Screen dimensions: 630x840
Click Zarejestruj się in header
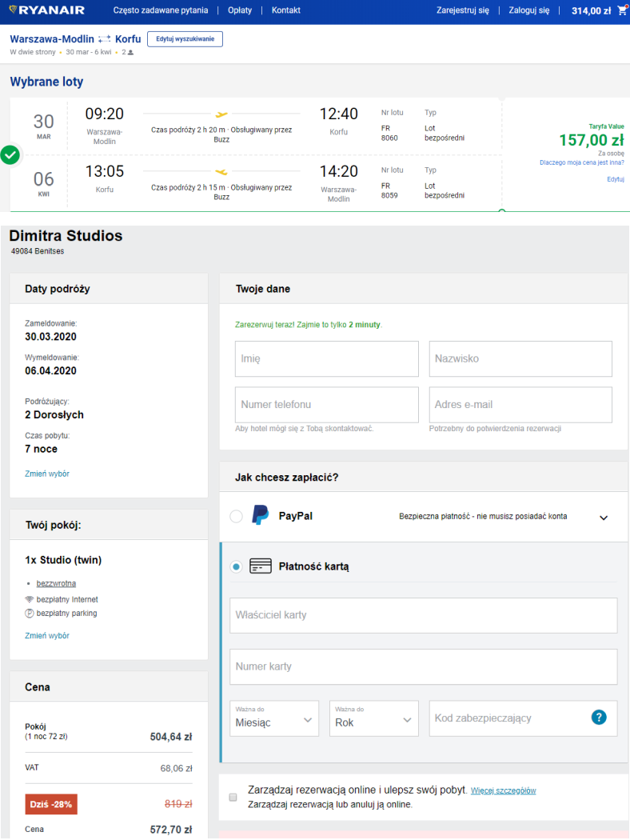[x=462, y=10]
